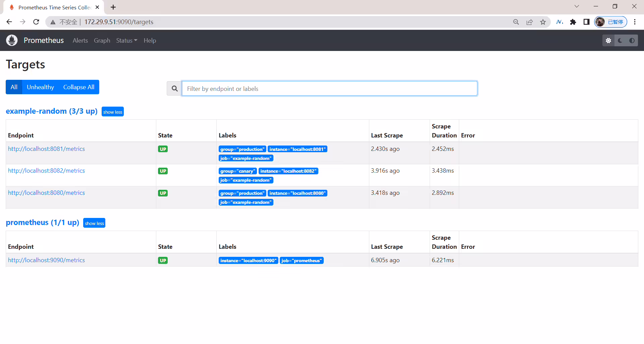
Task: Show only Unhealthy targets
Action: 40,87
